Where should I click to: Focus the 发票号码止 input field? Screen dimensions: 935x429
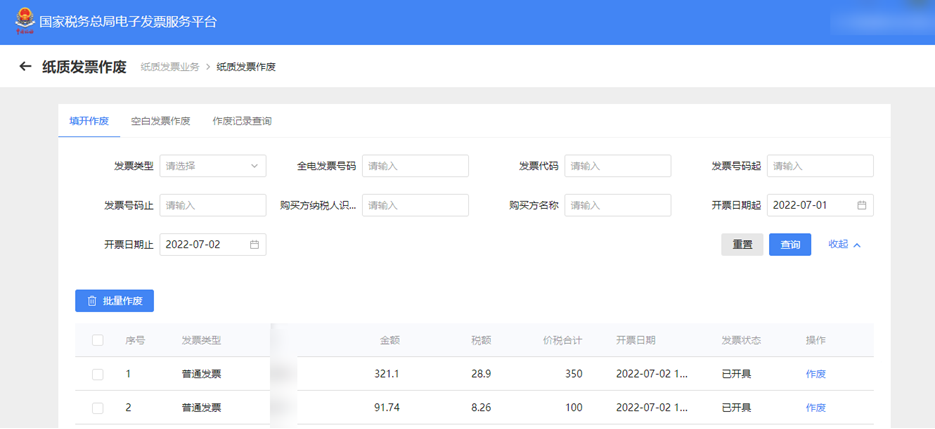[x=213, y=205]
